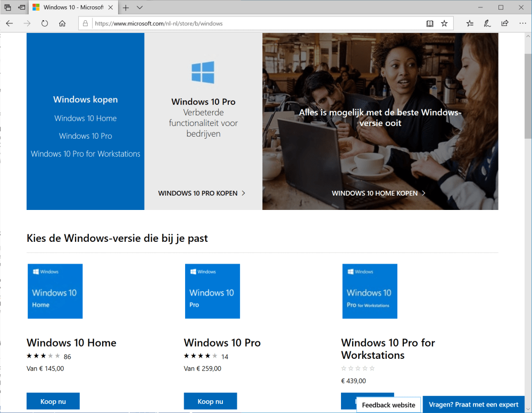Open Windows 10 Pro product box image
The height and width of the screenshot is (413, 532).
tap(212, 291)
